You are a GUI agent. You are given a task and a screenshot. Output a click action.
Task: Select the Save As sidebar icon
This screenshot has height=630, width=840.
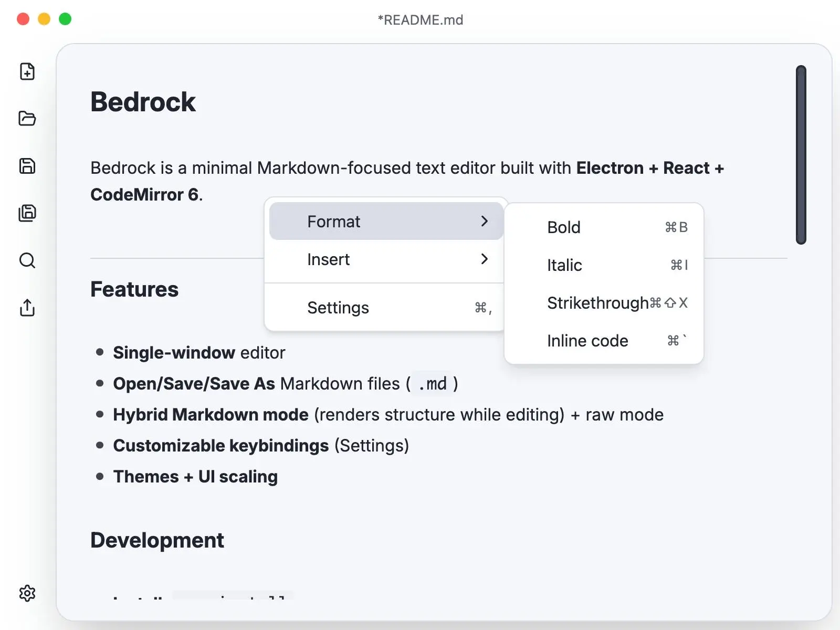click(27, 213)
